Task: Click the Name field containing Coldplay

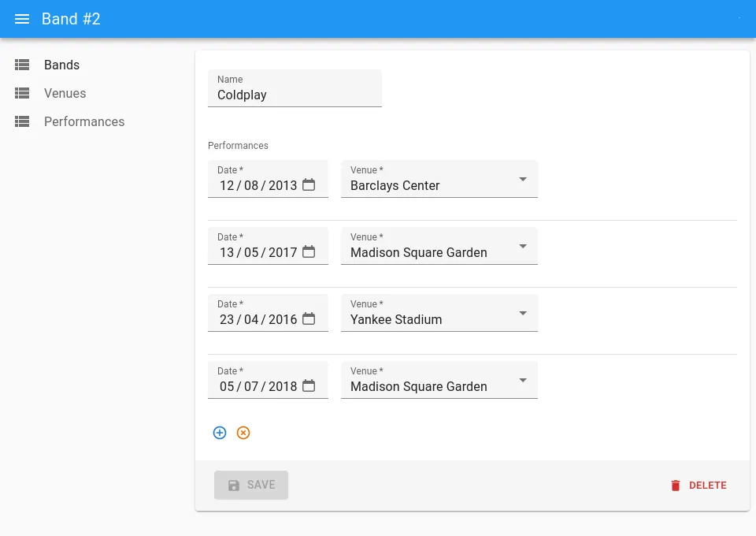Action: pos(295,95)
